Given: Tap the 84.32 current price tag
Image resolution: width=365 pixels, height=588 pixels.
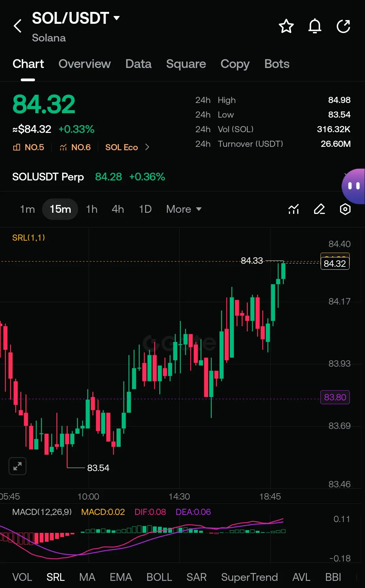Looking at the screenshot, I should (335, 263).
